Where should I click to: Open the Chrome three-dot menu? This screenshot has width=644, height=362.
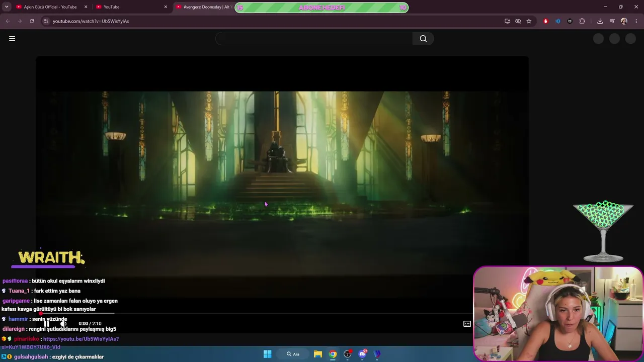636,21
